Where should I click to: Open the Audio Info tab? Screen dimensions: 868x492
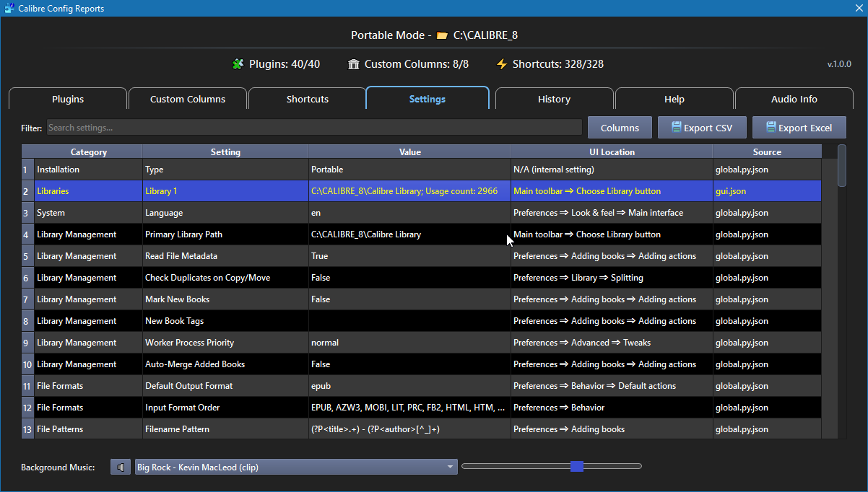point(794,99)
